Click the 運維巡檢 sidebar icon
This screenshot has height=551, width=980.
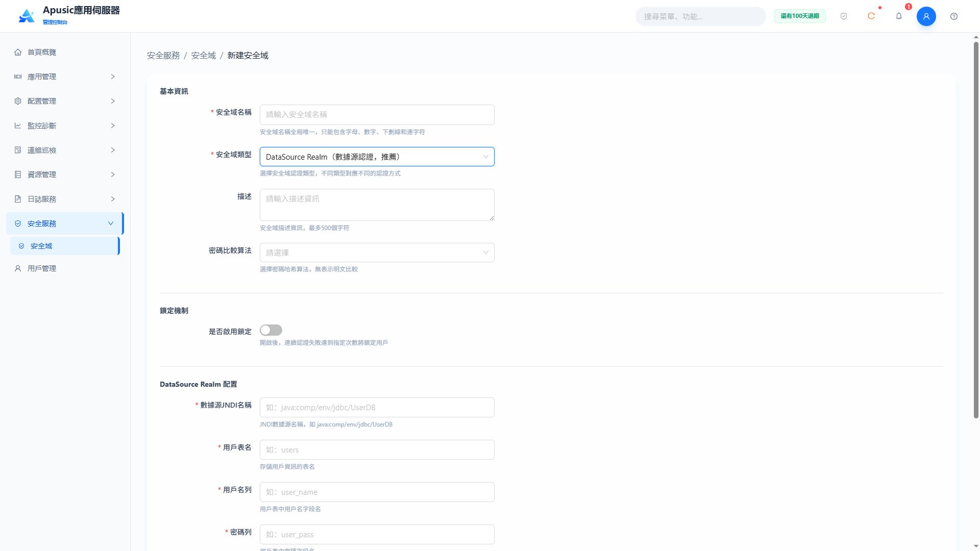(18, 150)
